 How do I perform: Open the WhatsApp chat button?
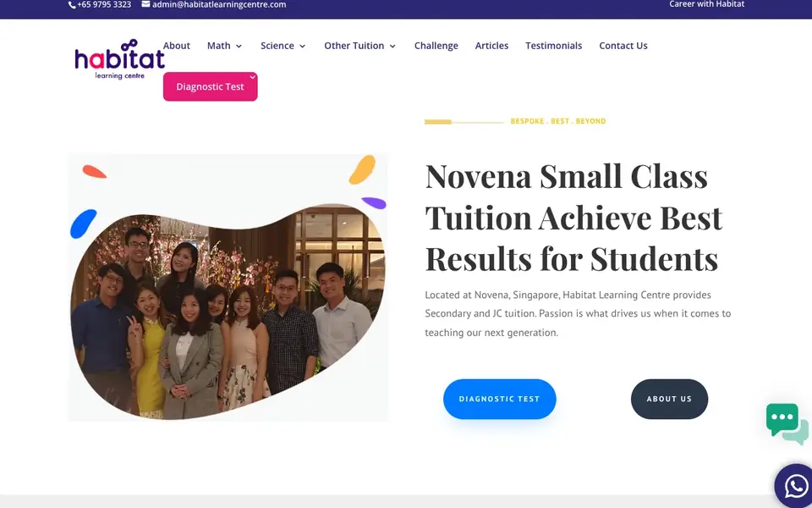[x=795, y=486]
